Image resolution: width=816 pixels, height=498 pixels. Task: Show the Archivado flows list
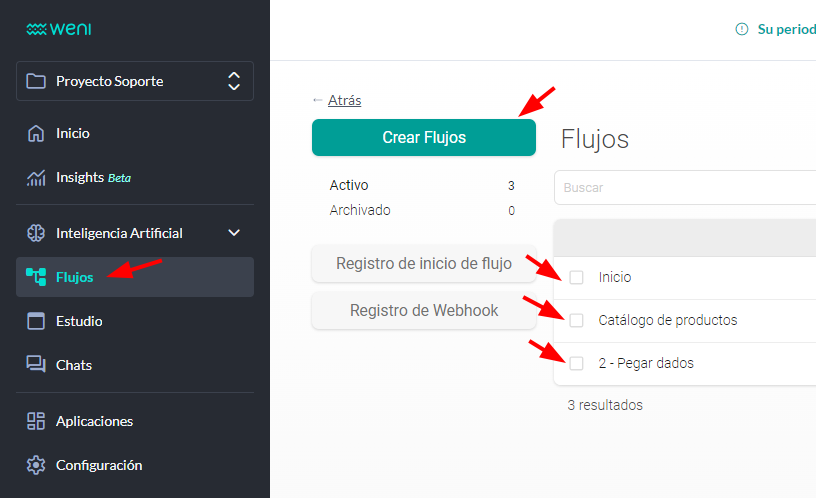pos(360,210)
